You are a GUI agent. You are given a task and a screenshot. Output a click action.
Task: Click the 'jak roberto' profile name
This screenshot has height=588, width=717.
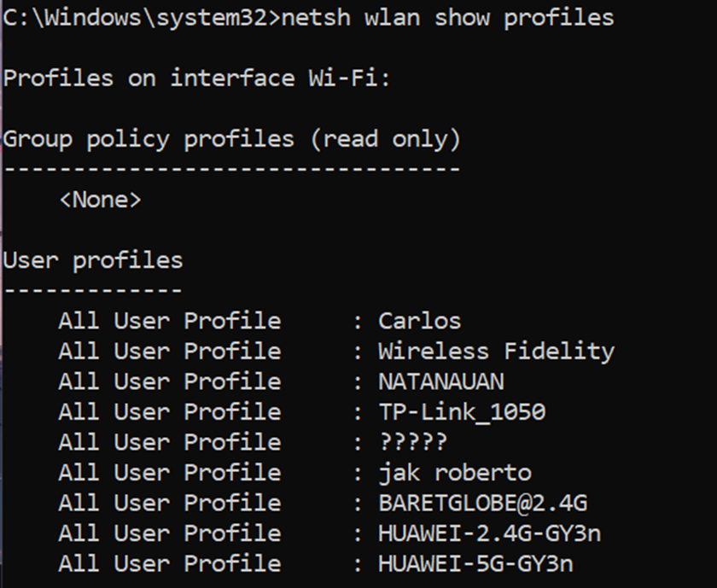click(x=455, y=472)
